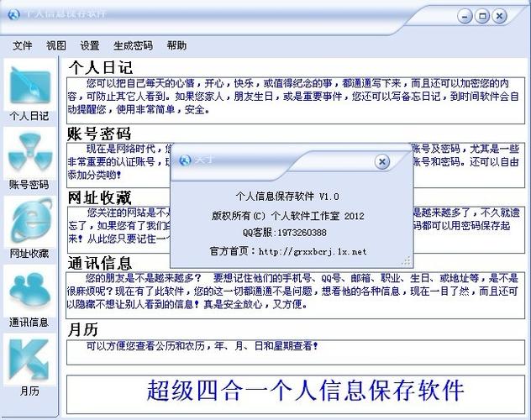Image resolution: width=531 pixels, height=420 pixels.
Task: Click the 账号密码 heading in main panel
Action: click(x=99, y=134)
